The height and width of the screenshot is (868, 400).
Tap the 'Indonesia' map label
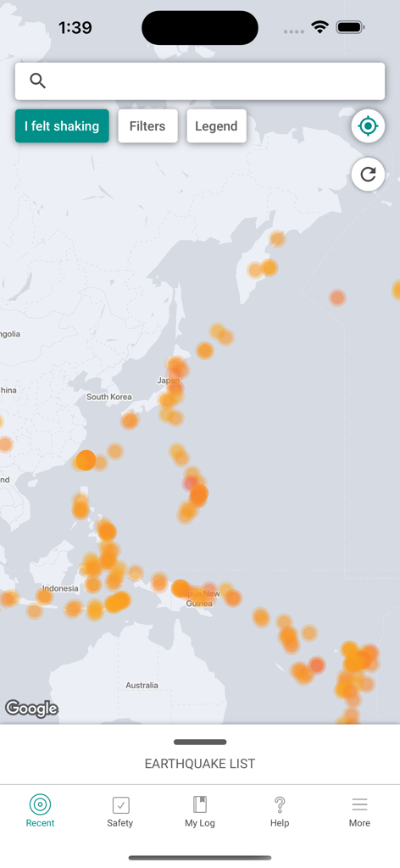(x=60, y=588)
